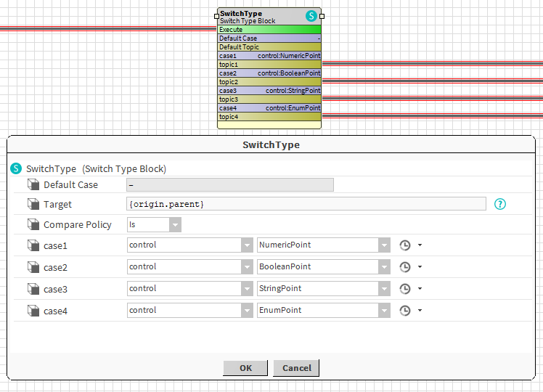Expand the small arrow menu after case2 clock

(420, 267)
